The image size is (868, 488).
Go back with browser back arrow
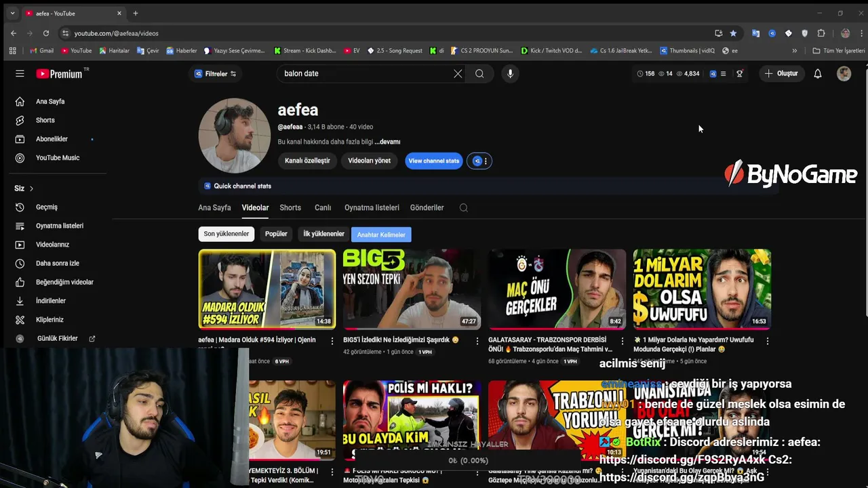pos(14,33)
